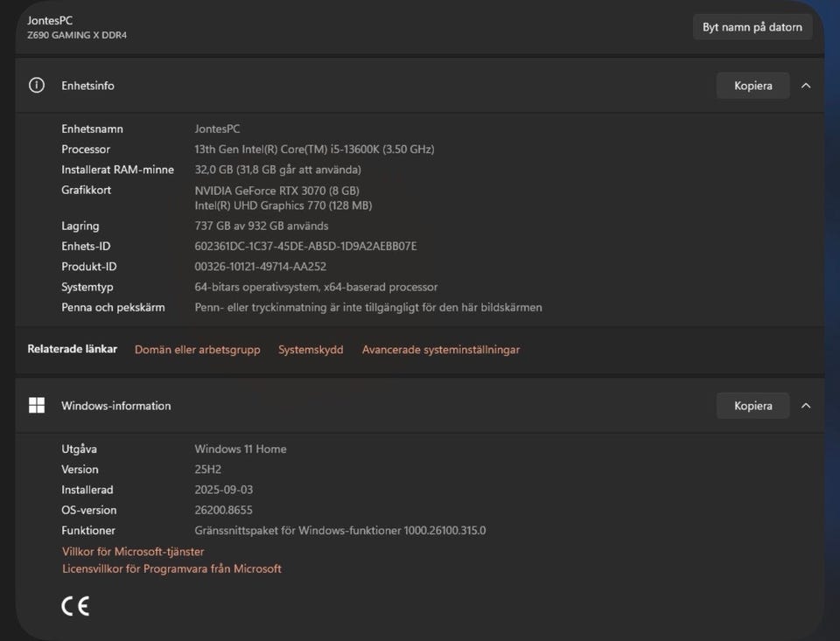This screenshot has height=641, width=840.
Task: Select the processor value 13th Gen Intel Core i5-13600K
Action: coord(314,150)
